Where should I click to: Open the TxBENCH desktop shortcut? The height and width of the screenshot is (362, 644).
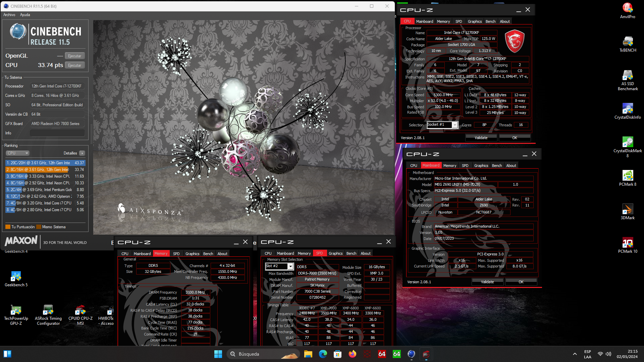(627, 44)
